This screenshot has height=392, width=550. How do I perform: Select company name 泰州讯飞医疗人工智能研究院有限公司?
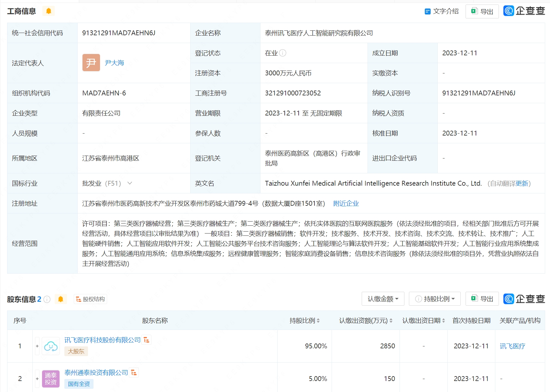[319, 33]
